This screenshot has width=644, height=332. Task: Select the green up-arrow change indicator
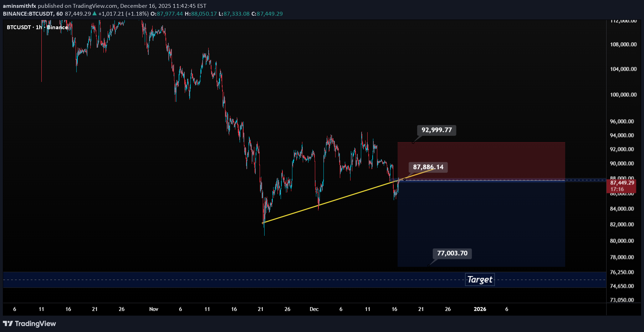(94, 14)
